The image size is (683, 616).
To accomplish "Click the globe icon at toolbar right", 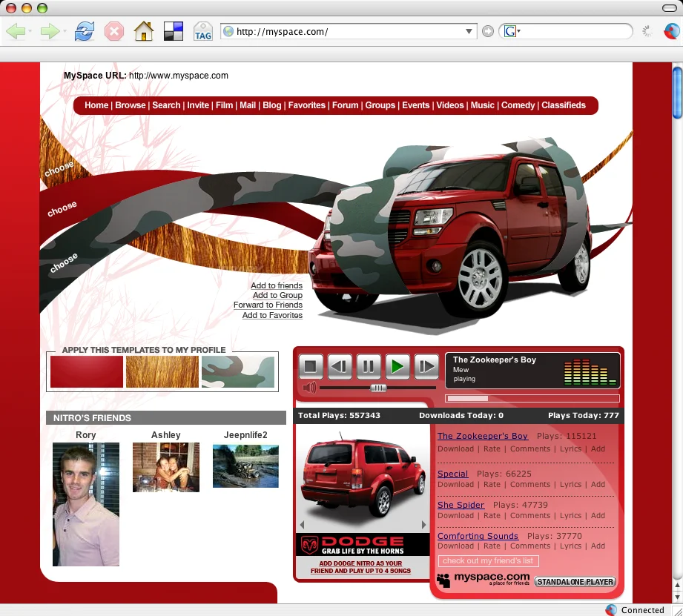I will click(672, 31).
